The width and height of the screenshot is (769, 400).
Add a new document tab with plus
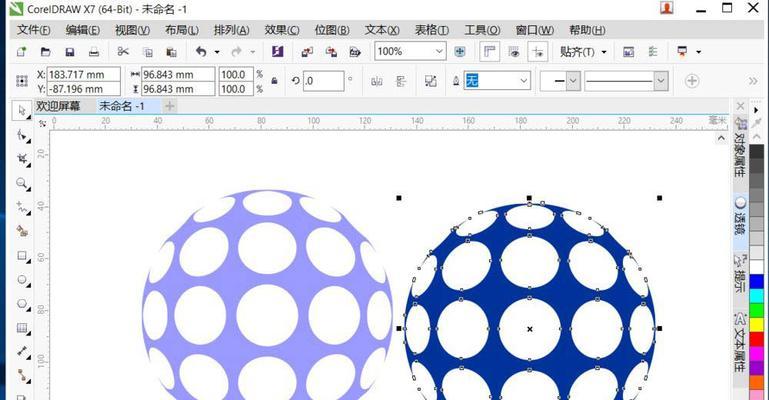169,106
